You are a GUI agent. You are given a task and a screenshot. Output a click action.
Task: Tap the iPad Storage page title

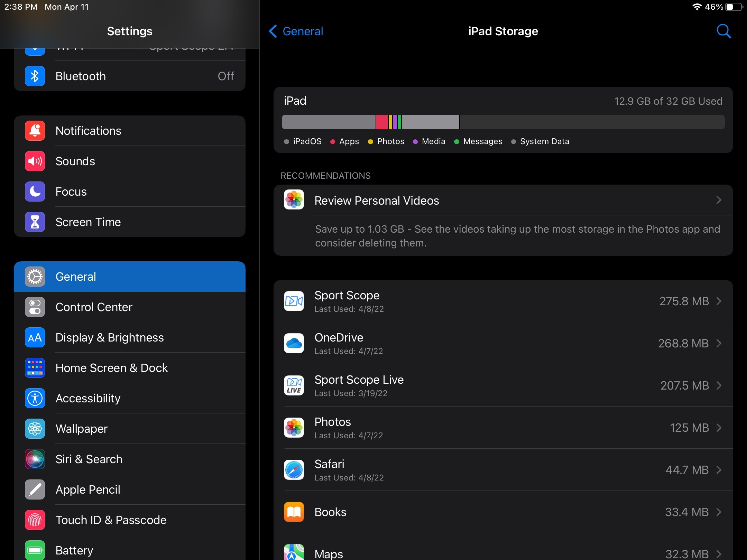coord(503,31)
